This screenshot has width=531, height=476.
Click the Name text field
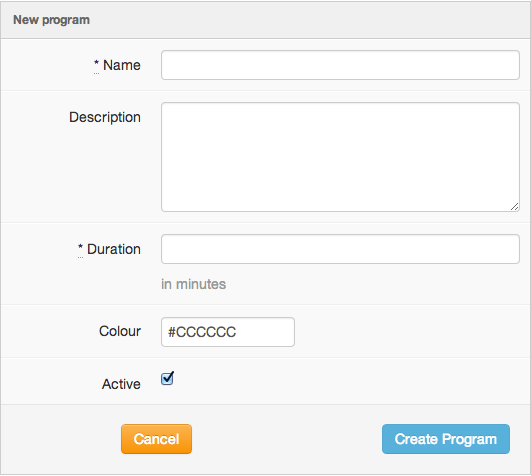coord(340,65)
